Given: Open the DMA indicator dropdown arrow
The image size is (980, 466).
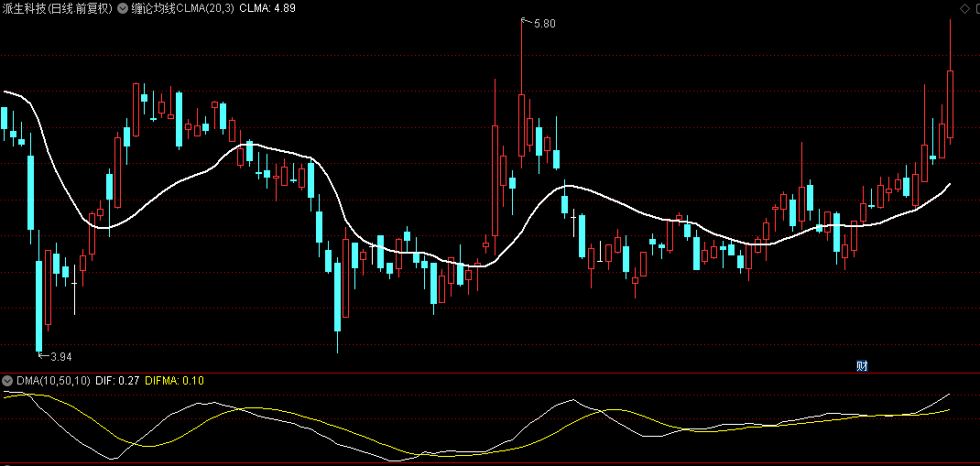Looking at the screenshot, I should [7, 381].
